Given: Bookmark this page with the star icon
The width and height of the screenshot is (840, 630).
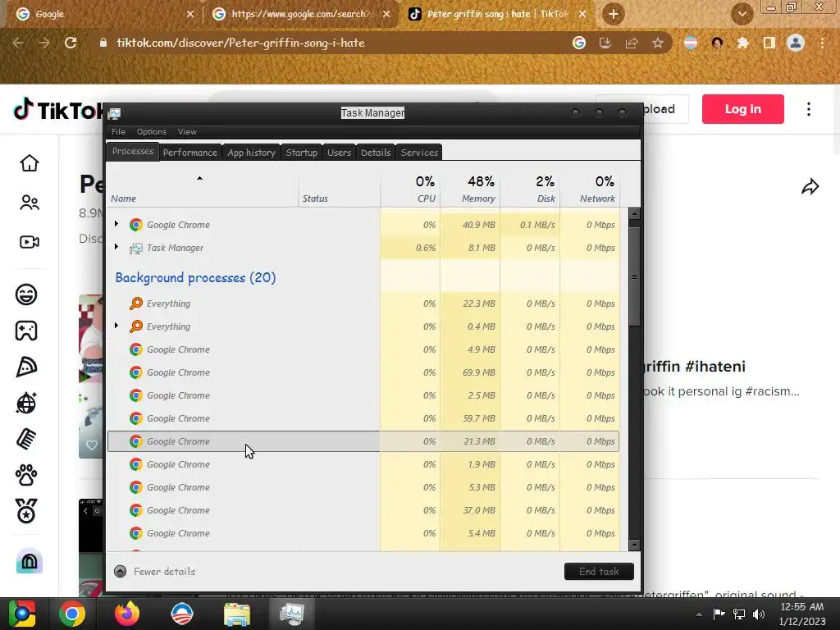Looking at the screenshot, I should (x=657, y=43).
